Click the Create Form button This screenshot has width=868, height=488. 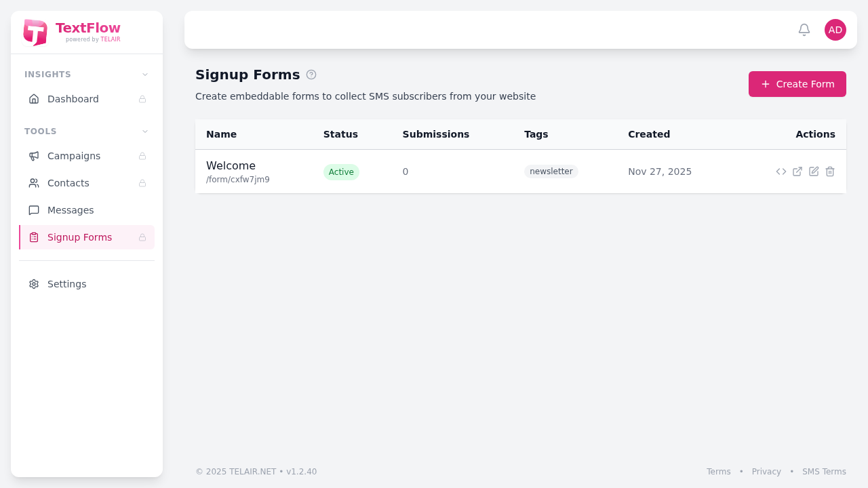pos(797,84)
